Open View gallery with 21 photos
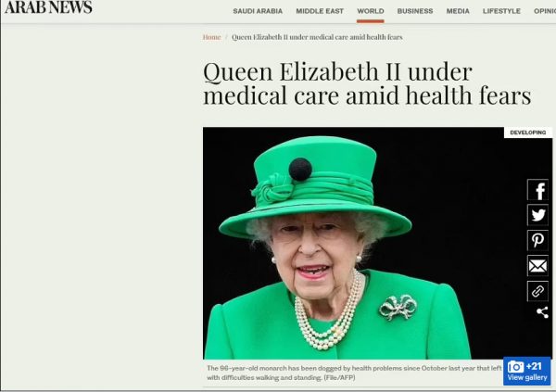 527,371
